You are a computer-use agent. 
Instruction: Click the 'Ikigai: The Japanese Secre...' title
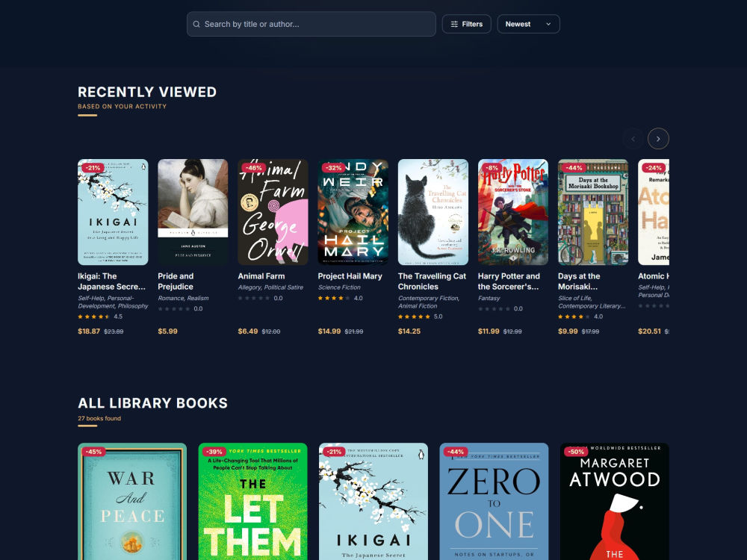[x=111, y=281]
